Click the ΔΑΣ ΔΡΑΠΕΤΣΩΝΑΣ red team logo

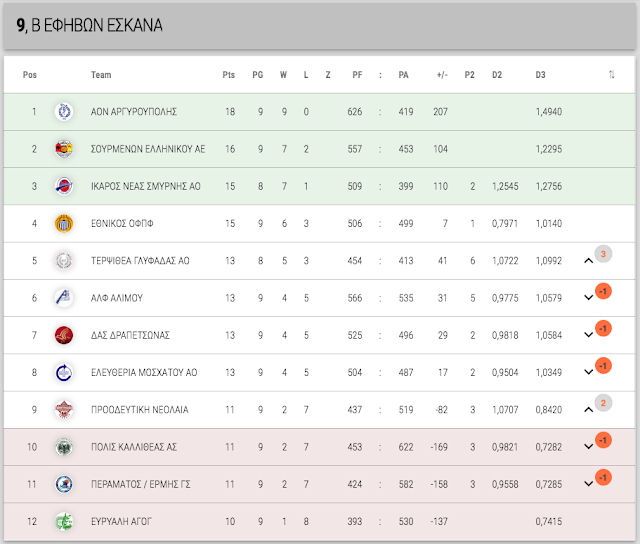(x=64, y=335)
